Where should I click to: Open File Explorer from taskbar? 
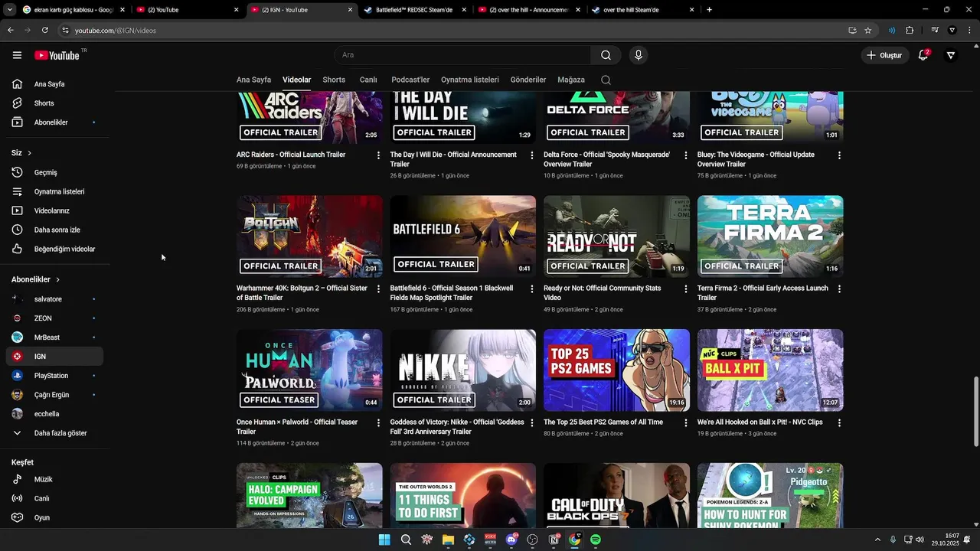coord(448,540)
